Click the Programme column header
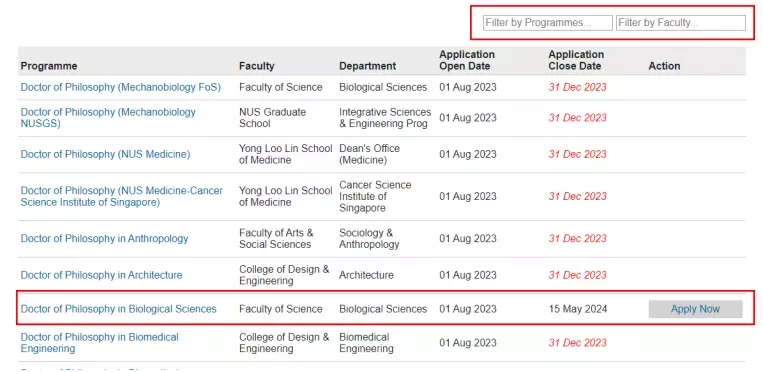This screenshot has height=372, width=763. tap(49, 66)
